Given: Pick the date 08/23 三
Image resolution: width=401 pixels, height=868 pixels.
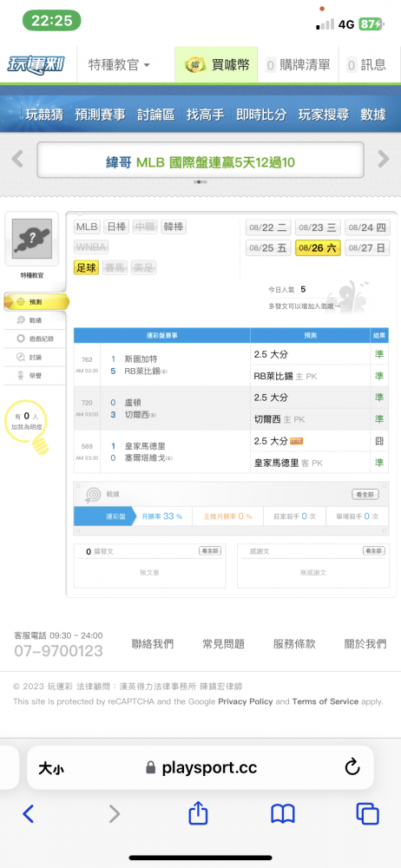Looking at the screenshot, I should tap(318, 227).
